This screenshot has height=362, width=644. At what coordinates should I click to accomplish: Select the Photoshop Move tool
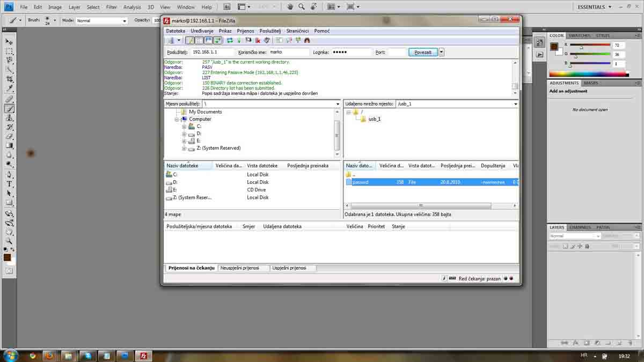coord(9,42)
